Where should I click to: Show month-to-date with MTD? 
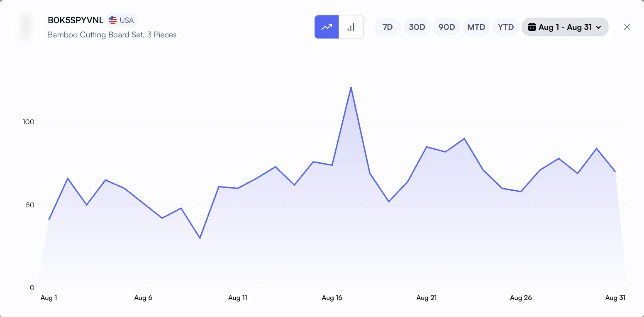pos(476,27)
